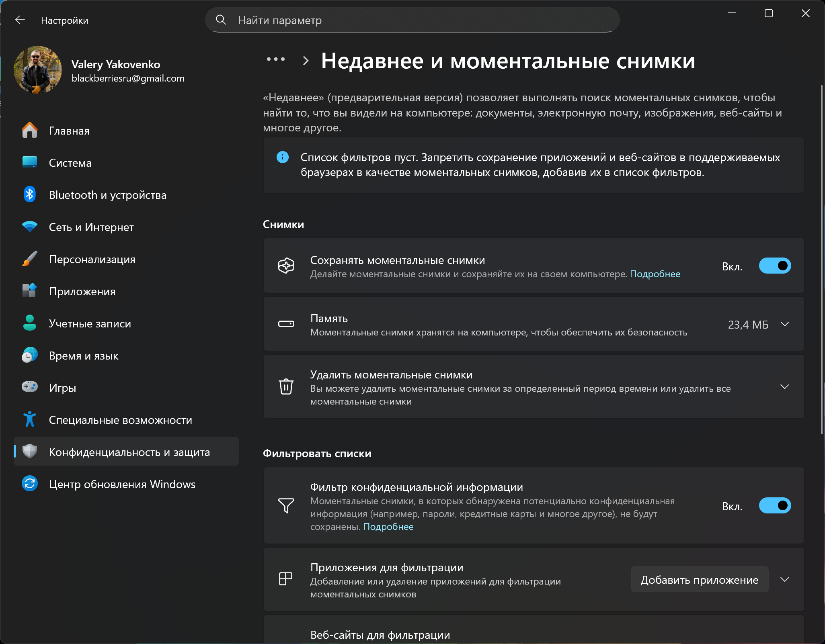Go to Учетные записи category
The height and width of the screenshot is (644, 825).
click(90, 324)
